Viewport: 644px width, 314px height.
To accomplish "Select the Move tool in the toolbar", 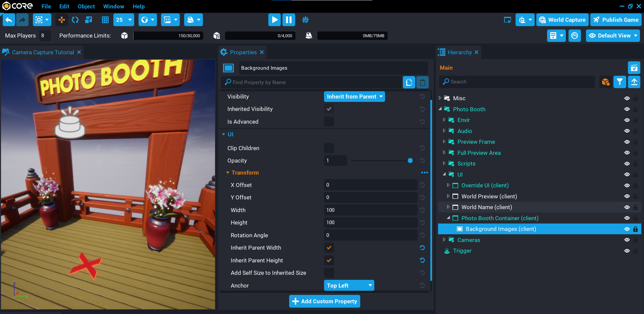I will click(61, 20).
